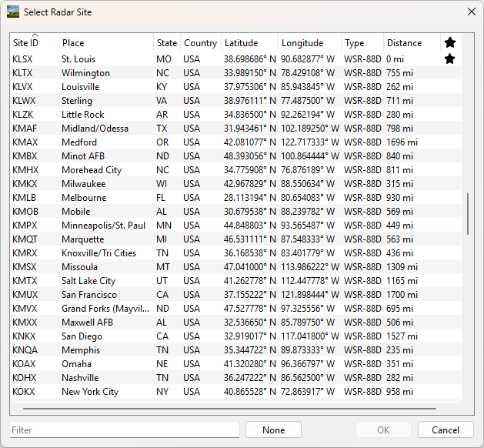The height and width of the screenshot is (448, 484).
Task: Select the KMOB Mobile row
Action: (235, 212)
